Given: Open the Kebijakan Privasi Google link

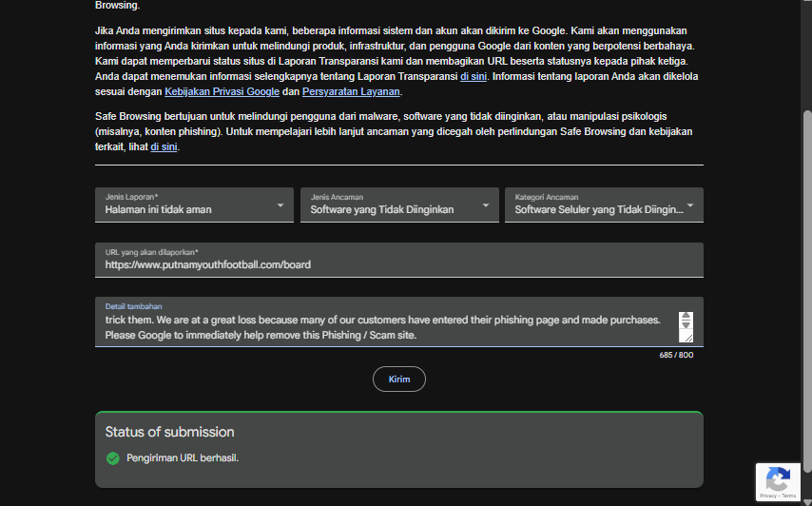Looking at the screenshot, I should click(x=222, y=91).
